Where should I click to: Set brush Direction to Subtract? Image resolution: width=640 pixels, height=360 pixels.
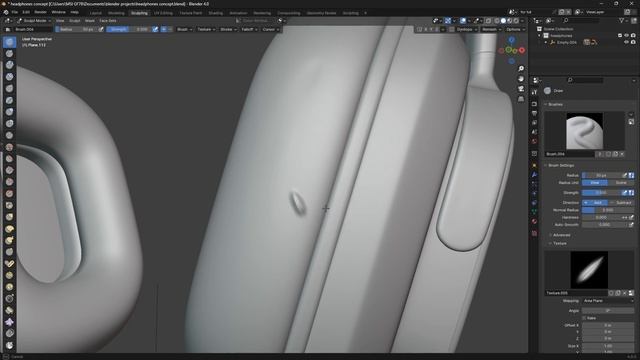(x=621, y=202)
